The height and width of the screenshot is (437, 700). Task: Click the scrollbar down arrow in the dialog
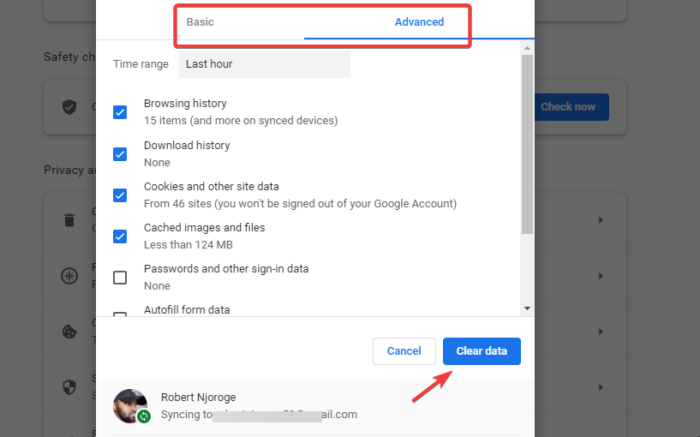click(527, 308)
